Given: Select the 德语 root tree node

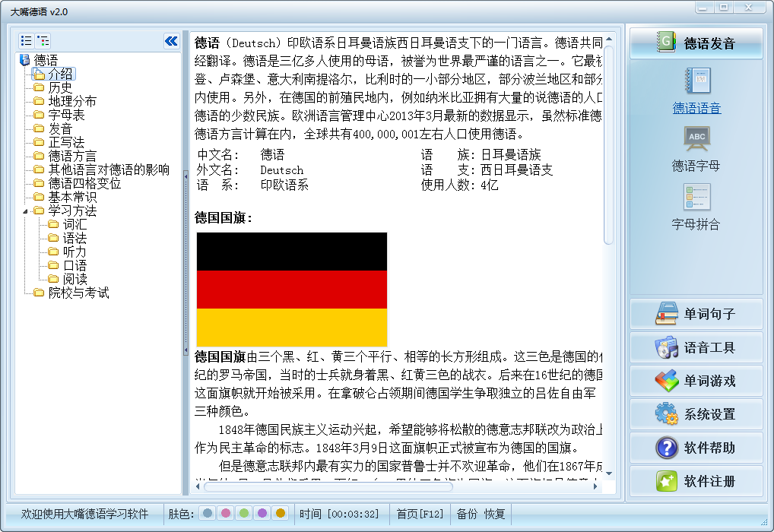Looking at the screenshot, I should [x=46, y=60].
